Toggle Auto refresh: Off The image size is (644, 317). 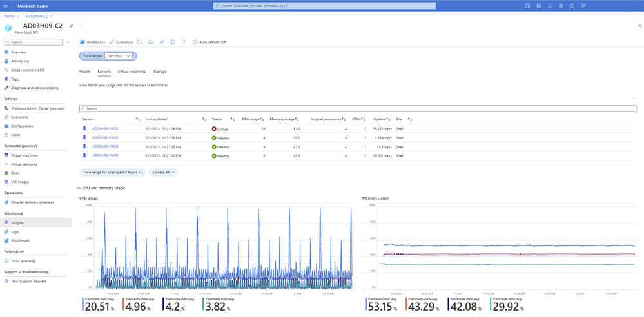pyautogui.click(x=209, y=42)
